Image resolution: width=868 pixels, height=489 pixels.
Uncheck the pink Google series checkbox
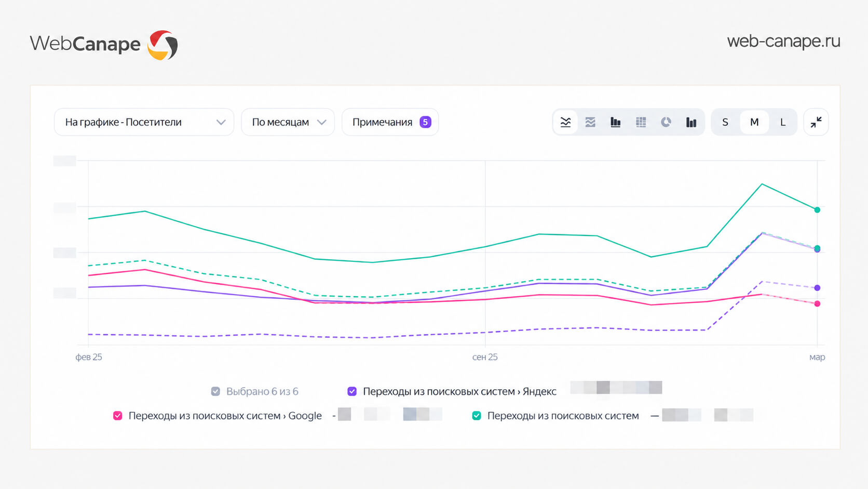(x=118, y=416)
